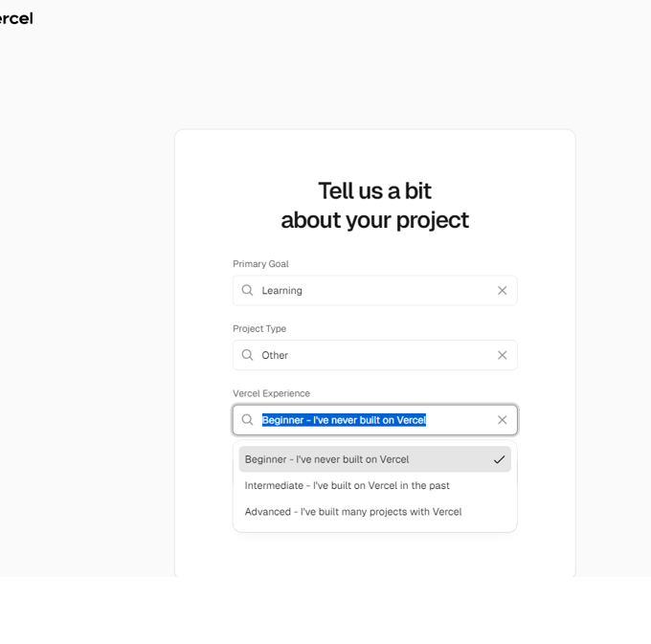Clear the Vercel Experience field with X
The image size is (651, 644).
502,420
